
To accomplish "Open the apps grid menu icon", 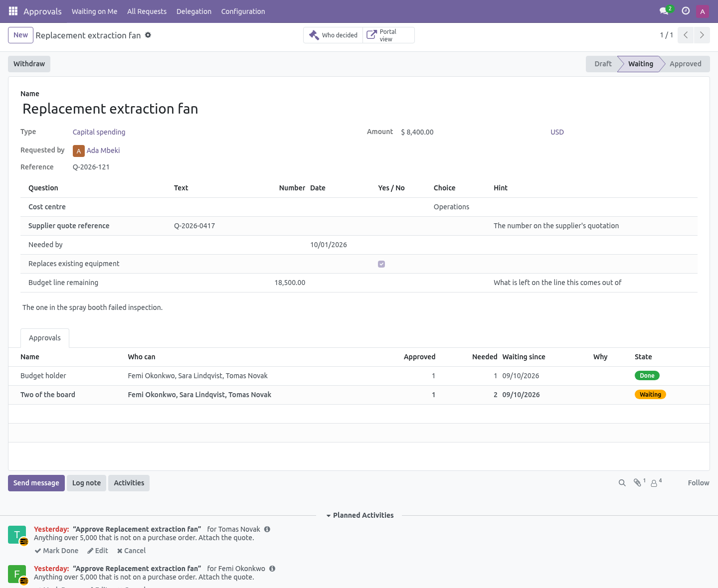I will [x=13, y=11].
